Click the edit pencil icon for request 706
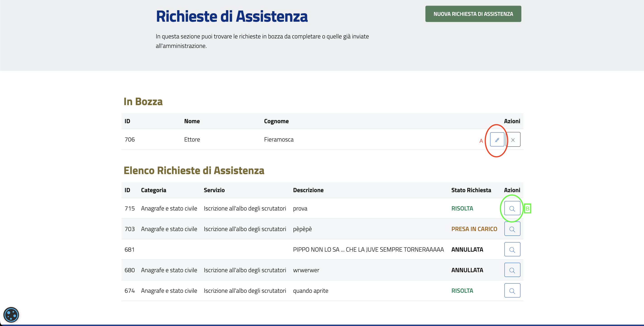Screen dimensions: 644x326 click(x=497, y=140)
